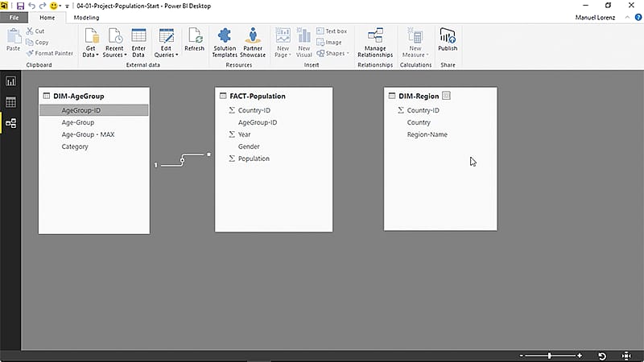The image size is (644, 362).
Task: Click the Copy command
Action: [37, 43]
